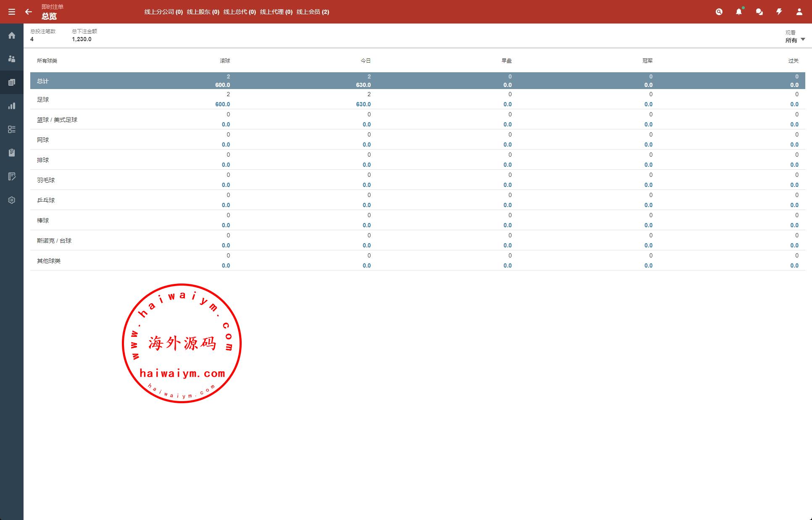The image size is (812, 520).
Task: Click 线上分公司 (0) in header
Action: click(x=163, y=12)
